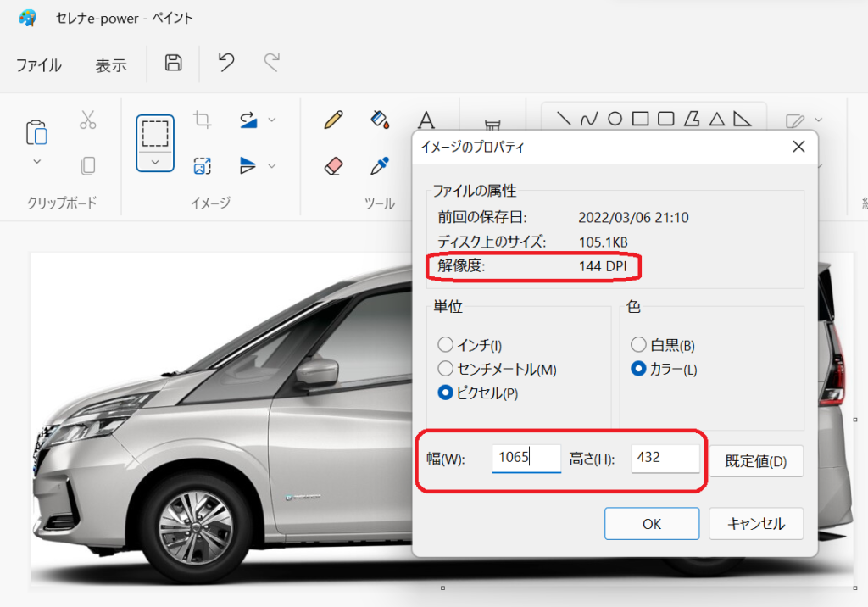Select the Pencil tool
The image size is (868, 607).
(x=333, y=120)
